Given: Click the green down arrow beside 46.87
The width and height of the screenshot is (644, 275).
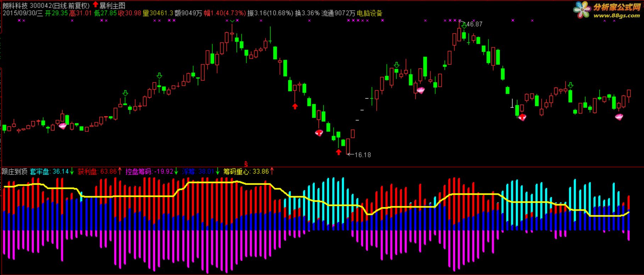Looking at the screenshot, I should click(x=464, y=26).
